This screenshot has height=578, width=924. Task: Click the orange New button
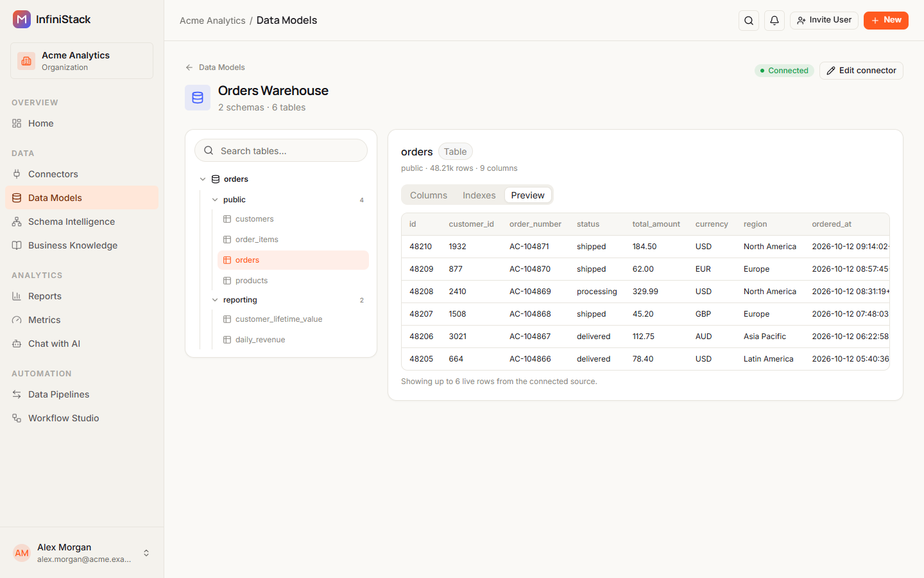pos(886,21)
